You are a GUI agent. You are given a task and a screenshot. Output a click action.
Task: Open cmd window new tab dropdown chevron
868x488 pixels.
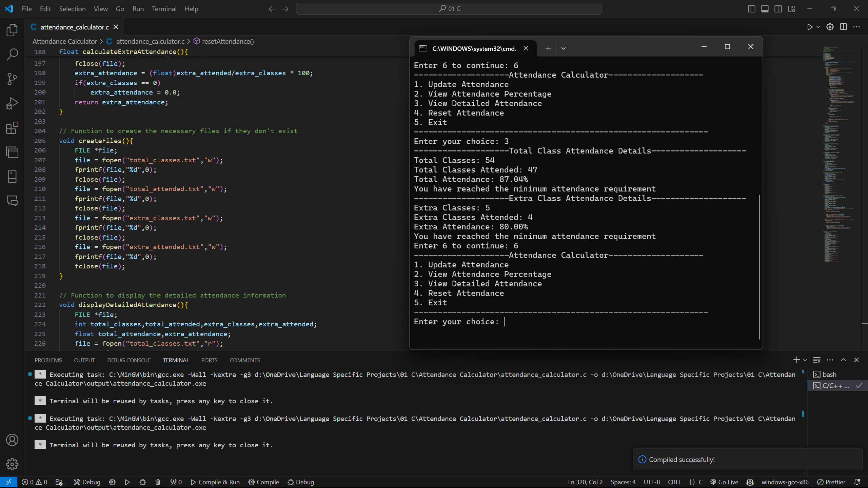564,48
